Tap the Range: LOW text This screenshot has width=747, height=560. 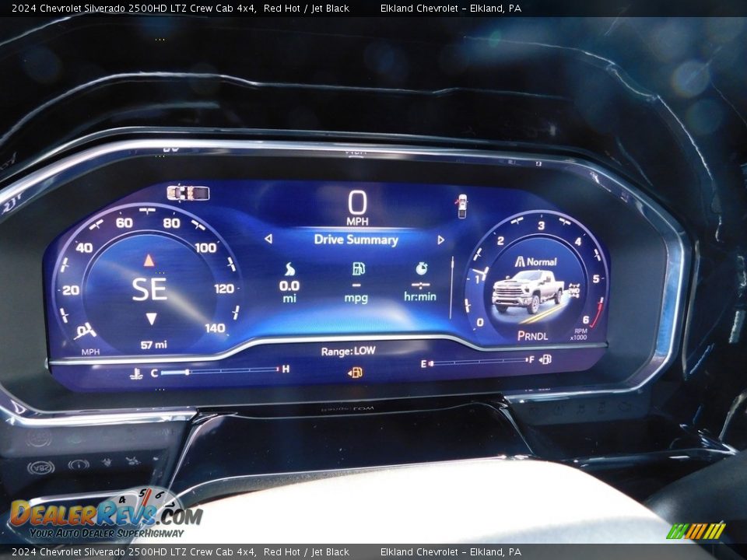coord(348,352)
